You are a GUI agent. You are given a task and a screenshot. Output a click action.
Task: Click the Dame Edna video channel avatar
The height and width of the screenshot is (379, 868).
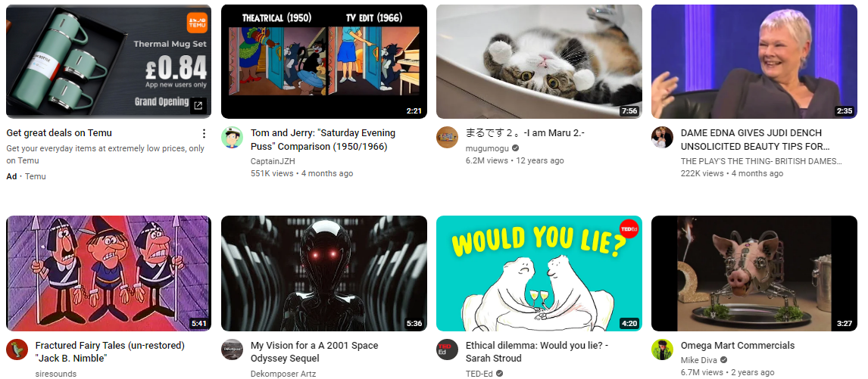click(662, 137)
